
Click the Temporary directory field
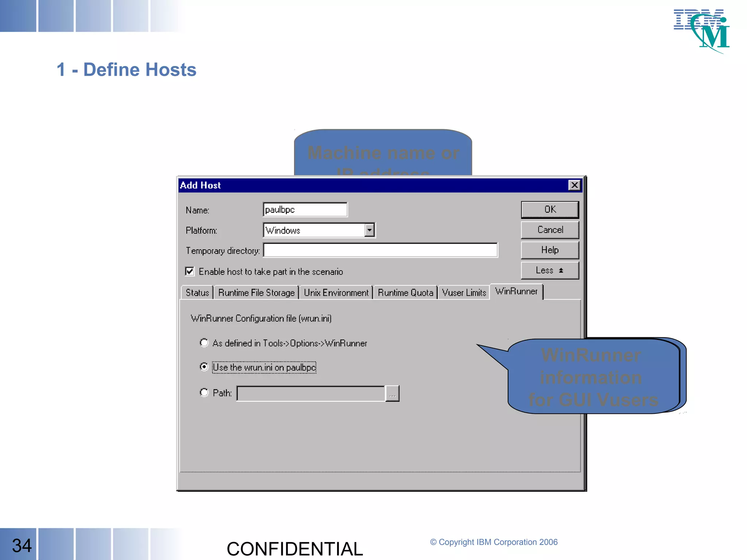coord(380,250)
